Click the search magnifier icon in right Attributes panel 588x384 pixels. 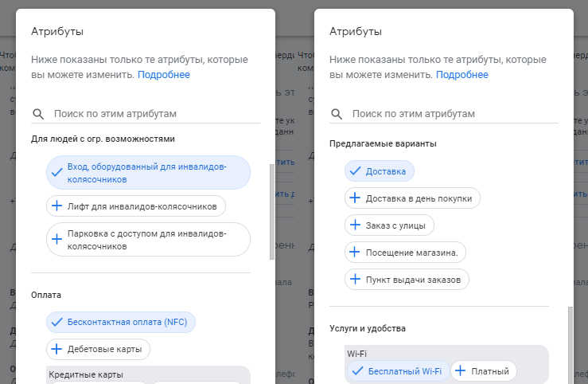[x=337, y=114]
